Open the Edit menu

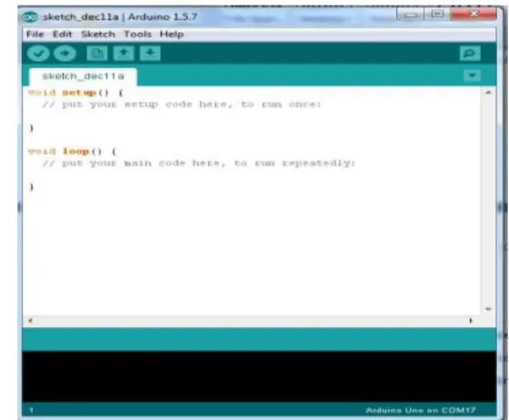point(63,34)
